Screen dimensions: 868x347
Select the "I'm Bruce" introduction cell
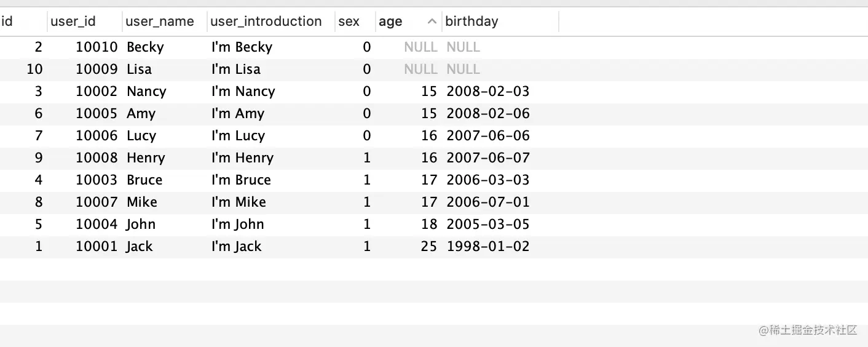(241, 180)
